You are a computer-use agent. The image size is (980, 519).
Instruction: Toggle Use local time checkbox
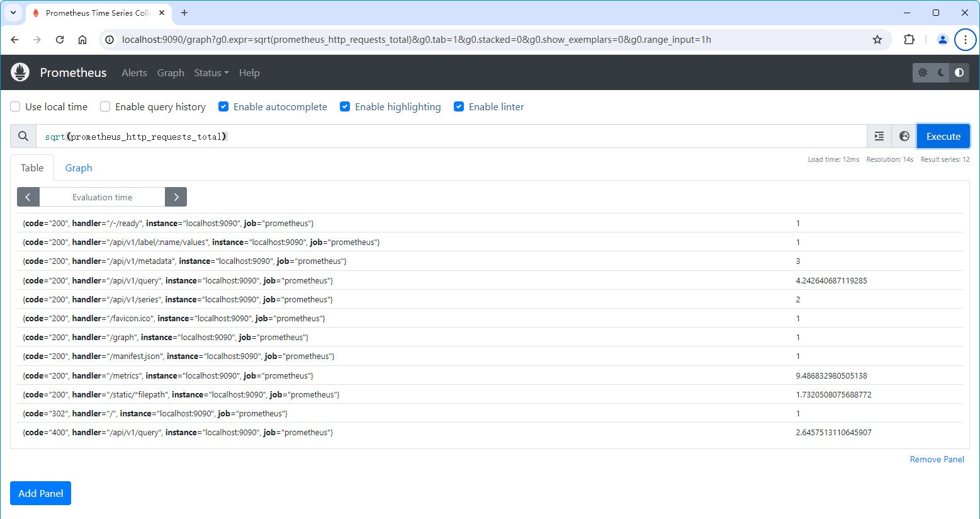tap(15, 106)
